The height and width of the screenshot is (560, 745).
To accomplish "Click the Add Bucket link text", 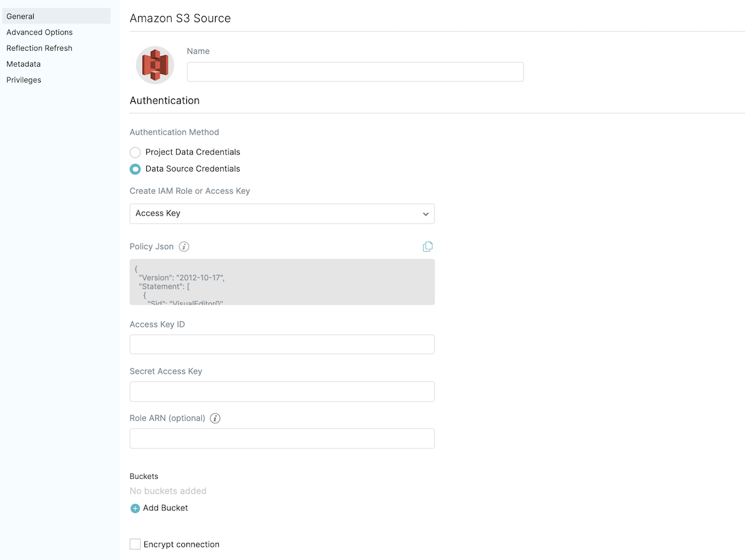I will 165,508.
